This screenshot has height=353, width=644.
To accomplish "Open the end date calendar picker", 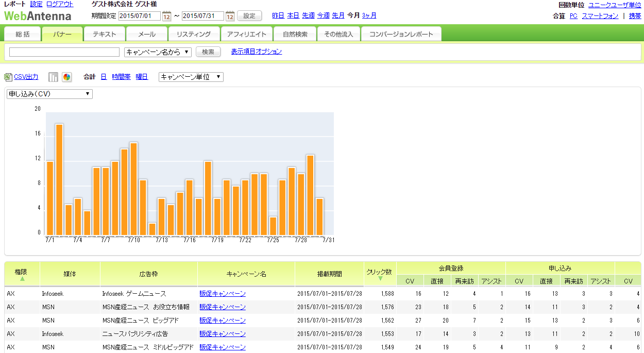I will 230,16.
